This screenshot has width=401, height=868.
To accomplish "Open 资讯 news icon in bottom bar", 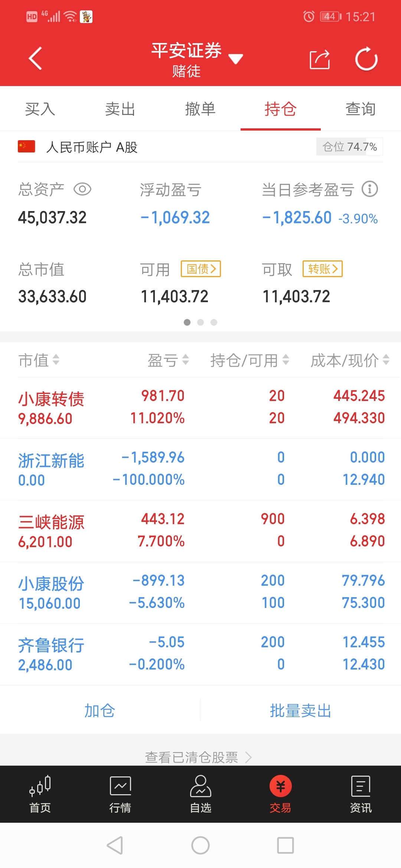I will pos(361,786).
